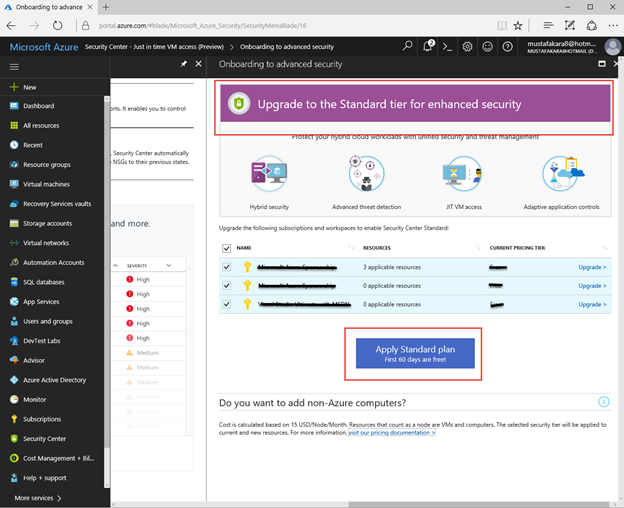Click the Advanced threat detection illustration
The height and width of the screenshot is (508, 624).
click(x=367, y=174)
